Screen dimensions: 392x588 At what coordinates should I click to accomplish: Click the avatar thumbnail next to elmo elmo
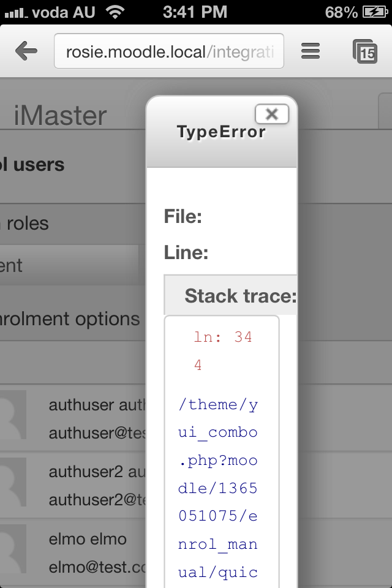[13, 549]
